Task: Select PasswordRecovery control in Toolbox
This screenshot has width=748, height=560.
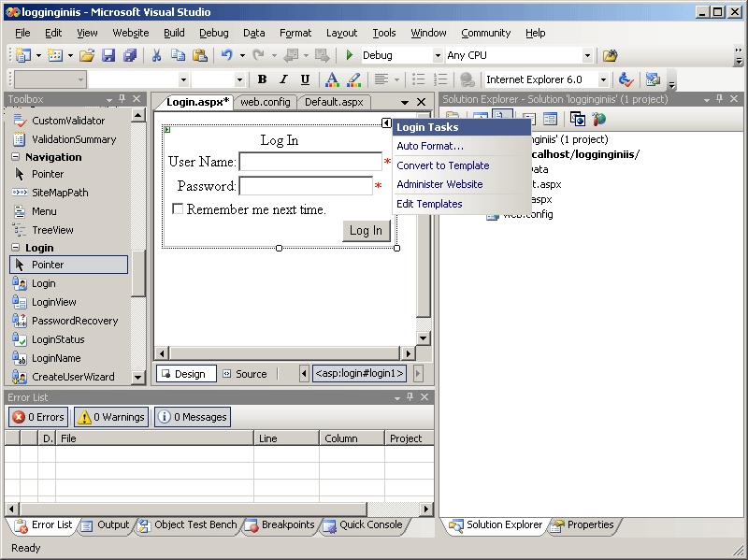Action: pyautogui.click(x=74, y=321)
